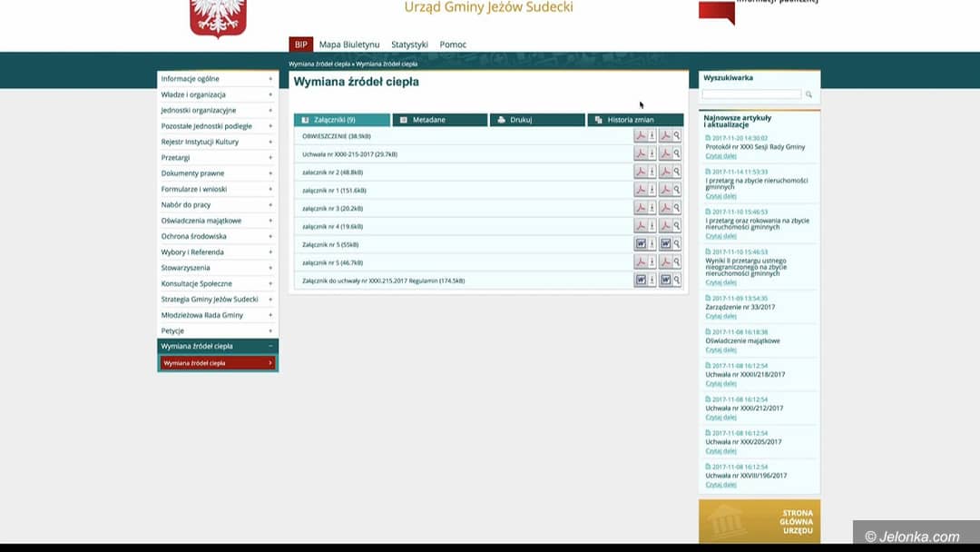Viewport: 980px width, 552px height.
Task: Switch to the Historia zmian tab
Action: (x=634, y=120)
